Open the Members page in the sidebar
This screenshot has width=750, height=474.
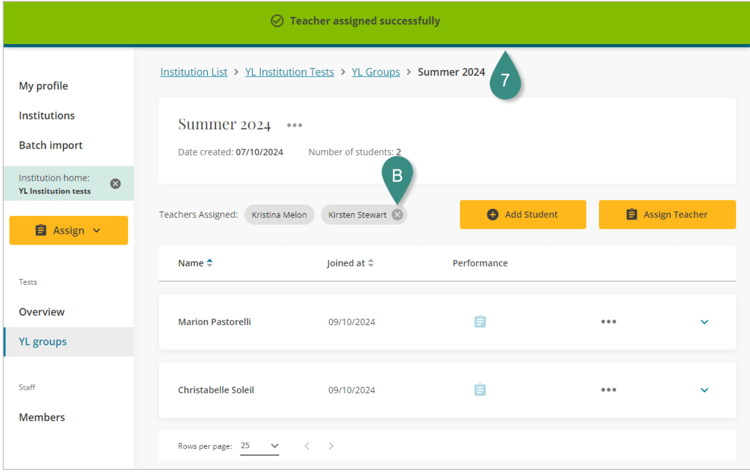(42, 417)
